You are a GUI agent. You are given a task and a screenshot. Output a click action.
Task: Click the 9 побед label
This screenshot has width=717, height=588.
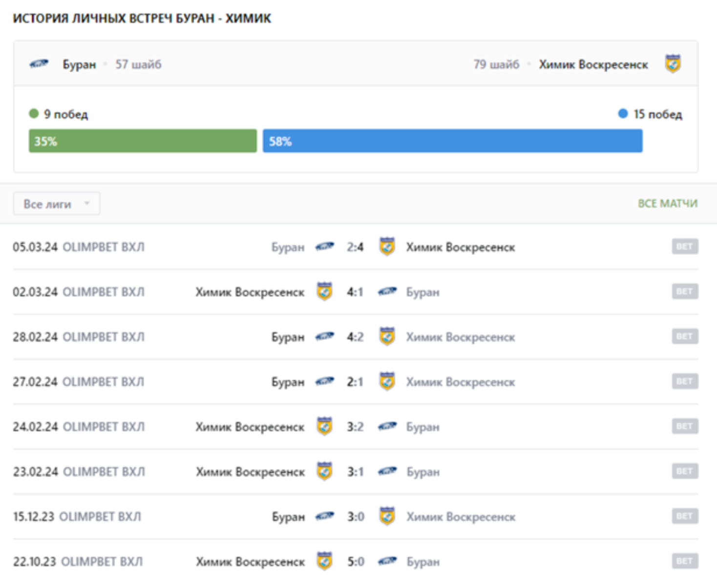coord(65,114)
